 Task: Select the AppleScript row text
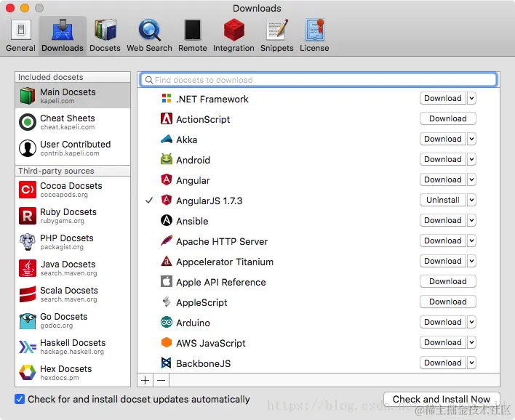click(201, 302)
